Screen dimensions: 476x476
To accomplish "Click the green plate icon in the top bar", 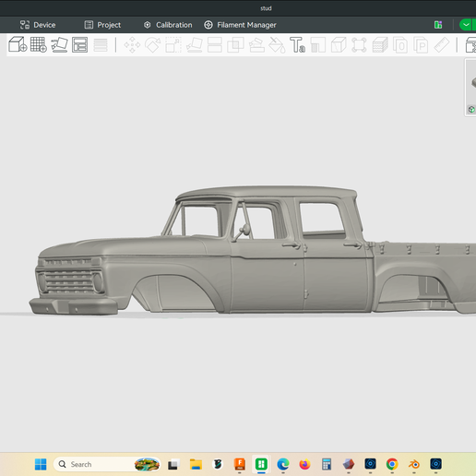I will [x=438, y=25].
